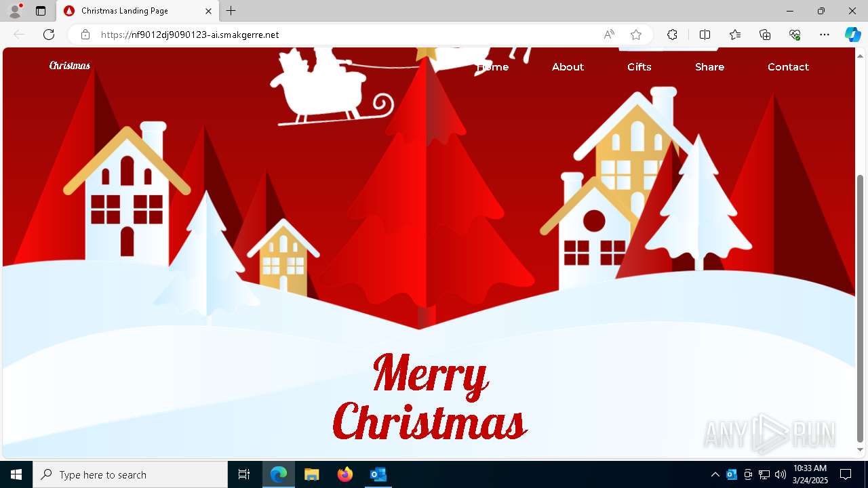Viewport: 868px width, 488px height.
Task: Open the Collections icon
Action: (x=765, y=35)
